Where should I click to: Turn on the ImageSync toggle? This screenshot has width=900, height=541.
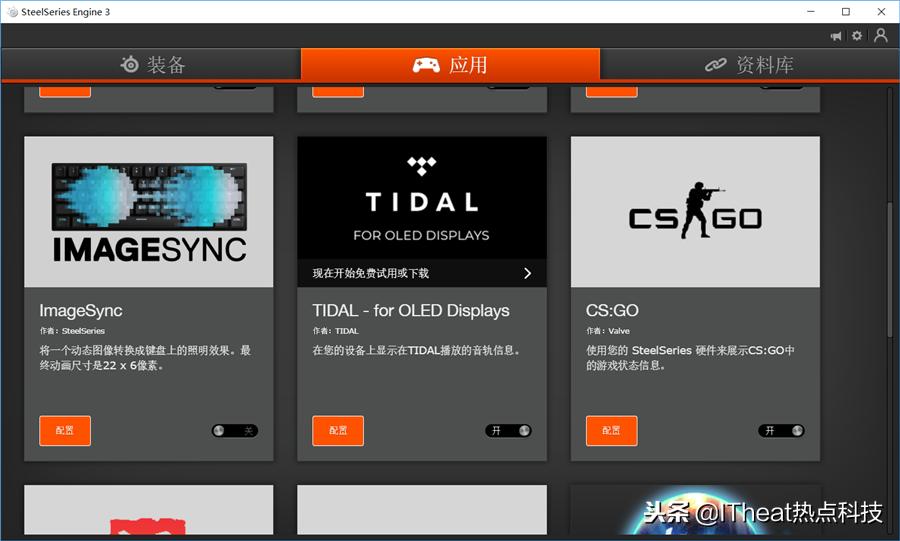[x=235, y=431]
